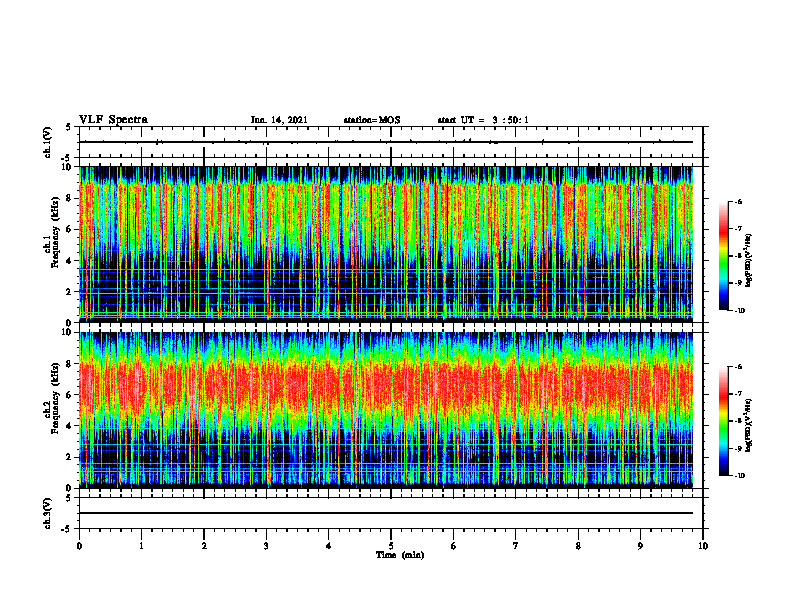The height and width of the screenshot is (612, 792).
Task: Click the ch.1(V) waveform trace panel
Action: 391,142
